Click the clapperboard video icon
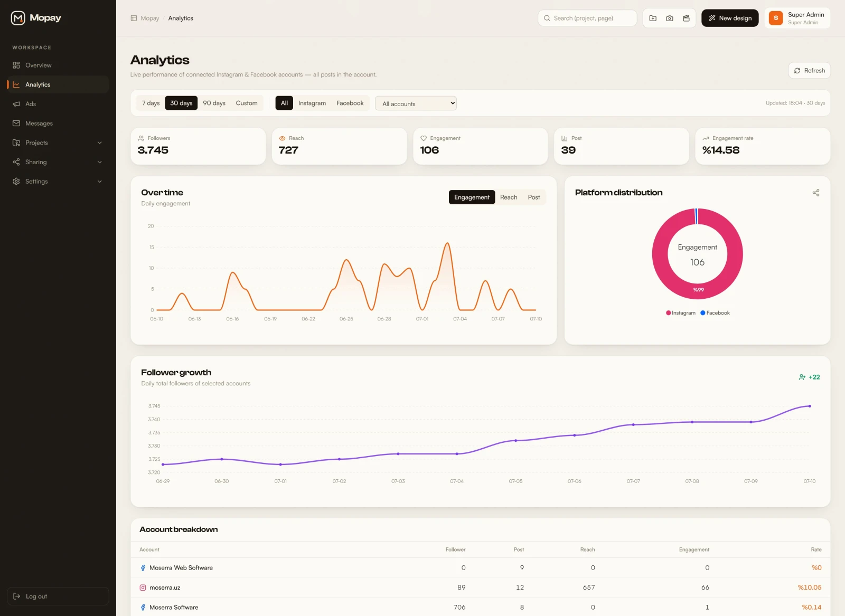Image resolution: width=845 pixels, height=616 pixels. (x=686, y=18)
